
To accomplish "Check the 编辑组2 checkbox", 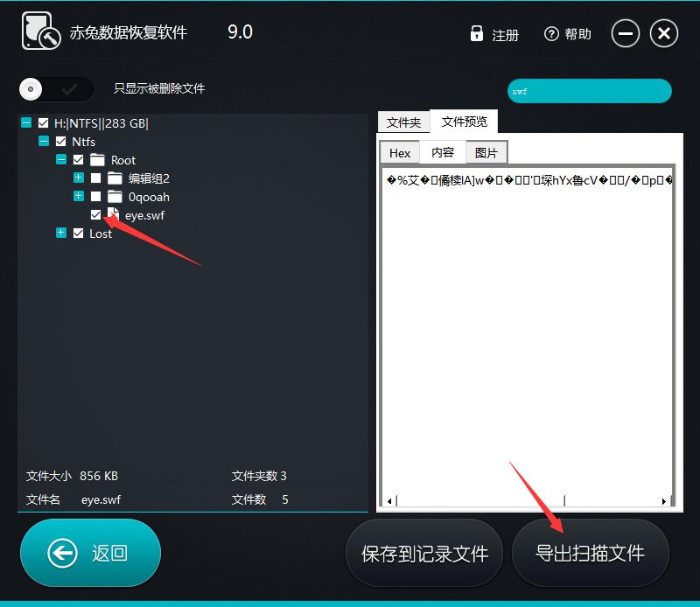I will [x=94, y=178].
